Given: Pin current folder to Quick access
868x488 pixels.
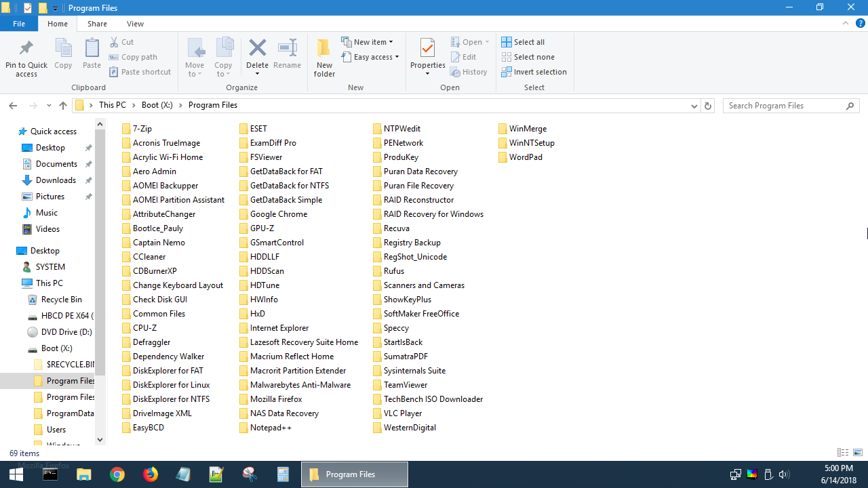Looking at the screenshot, I should point(26,56).
